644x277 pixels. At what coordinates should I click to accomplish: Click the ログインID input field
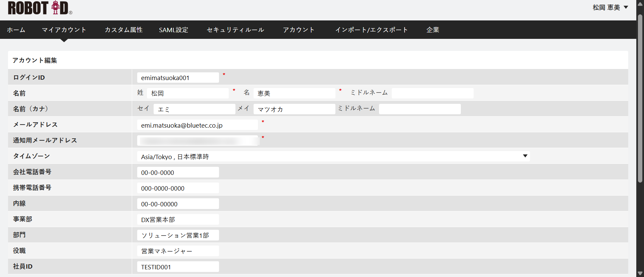[x=178, y=78]
